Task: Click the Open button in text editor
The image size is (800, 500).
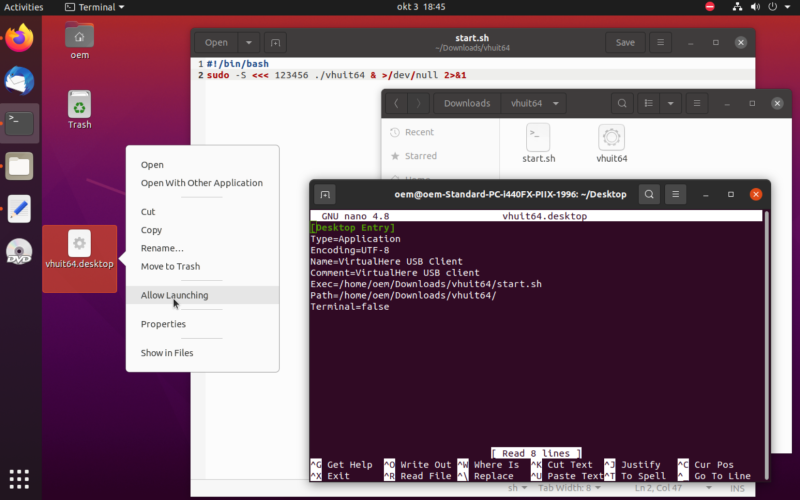Action: pyautogui.click(x=216, y=43)
